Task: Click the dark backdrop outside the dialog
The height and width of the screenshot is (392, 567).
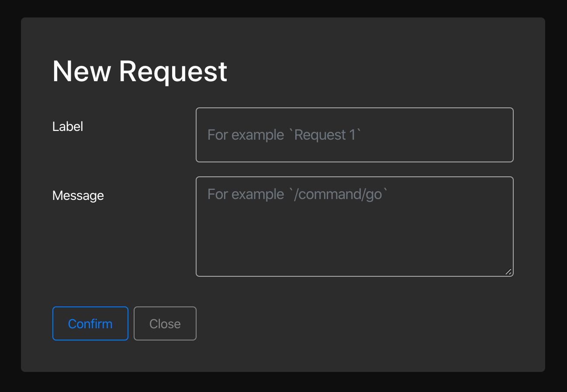Action: point(10,196)
